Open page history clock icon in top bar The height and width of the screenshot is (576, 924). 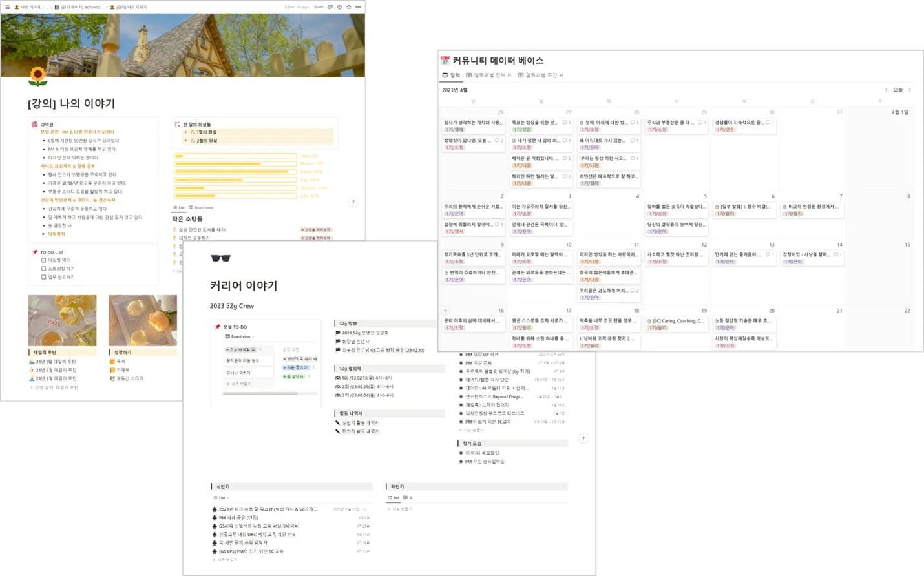click(339, 7)
